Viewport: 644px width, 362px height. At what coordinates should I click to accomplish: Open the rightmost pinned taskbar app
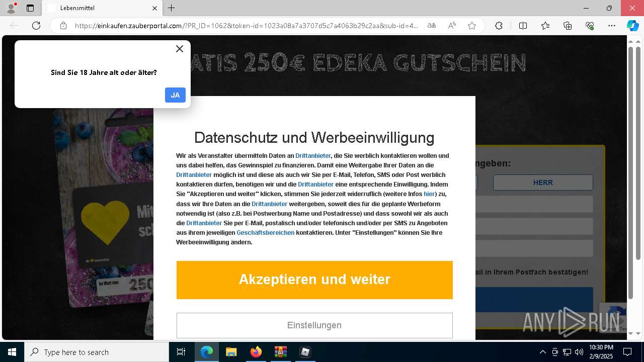(305, 352)
